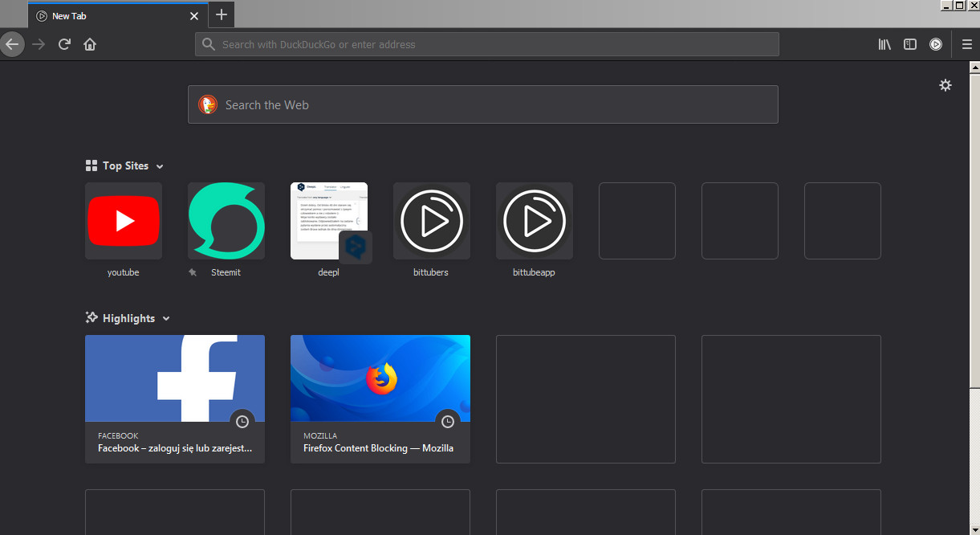Screen dimensions: 980x535
Task: Click the history clock icon on Facebook card
Action: click(242, 422)
